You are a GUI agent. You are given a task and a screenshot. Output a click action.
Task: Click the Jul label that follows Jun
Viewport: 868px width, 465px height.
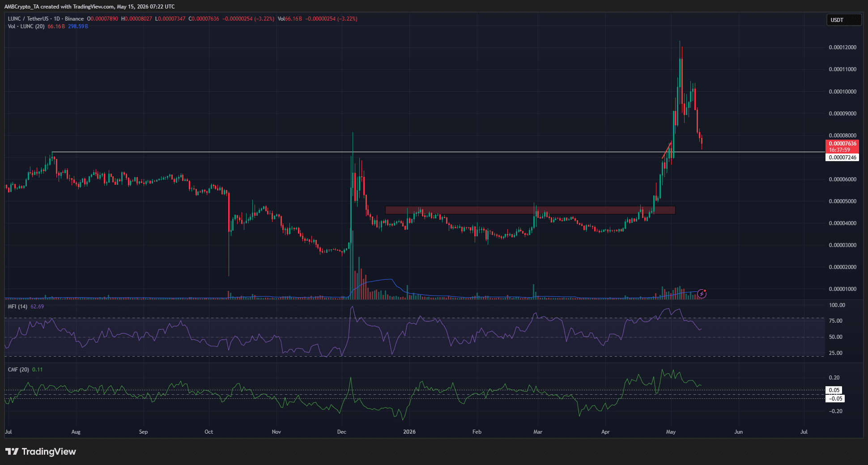point(804,432)
